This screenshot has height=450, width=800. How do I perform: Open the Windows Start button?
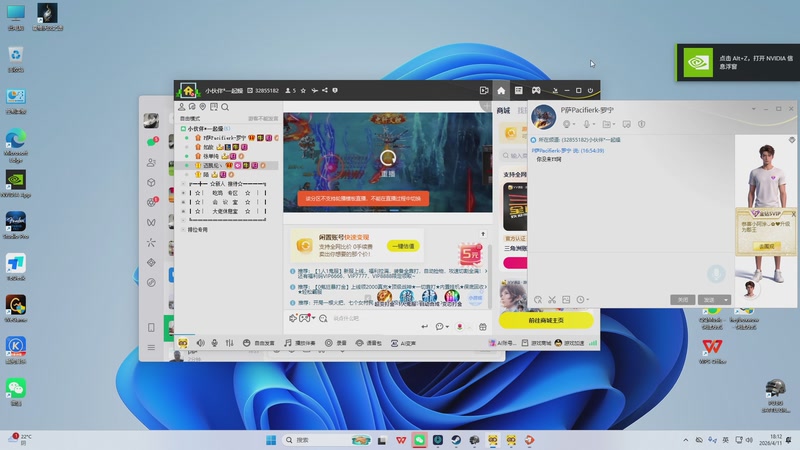pyautogui.click(x=271, y=440)
